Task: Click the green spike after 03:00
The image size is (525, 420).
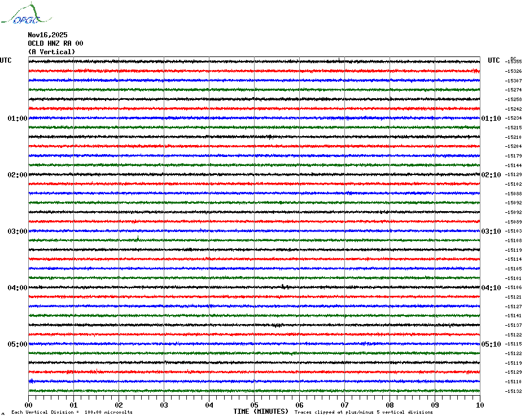Action: (x=138, y=238)
